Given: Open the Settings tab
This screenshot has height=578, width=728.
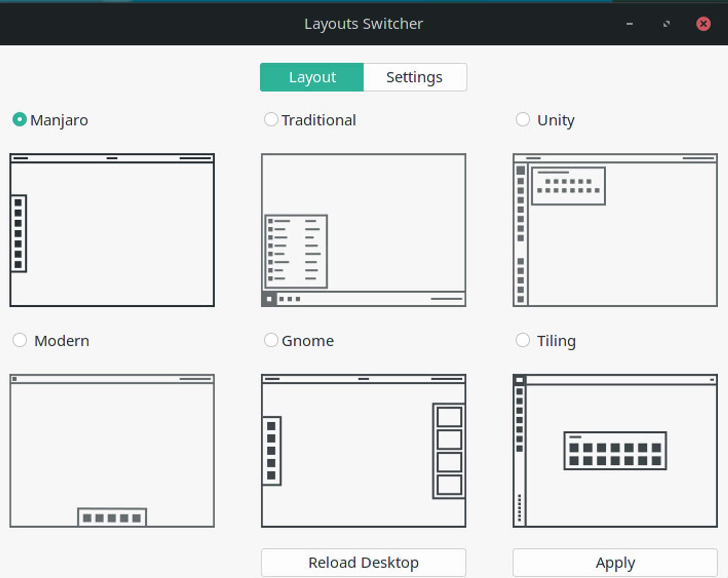Looking at the screenshot, I should pyautogui.click(x=414, y=76).
